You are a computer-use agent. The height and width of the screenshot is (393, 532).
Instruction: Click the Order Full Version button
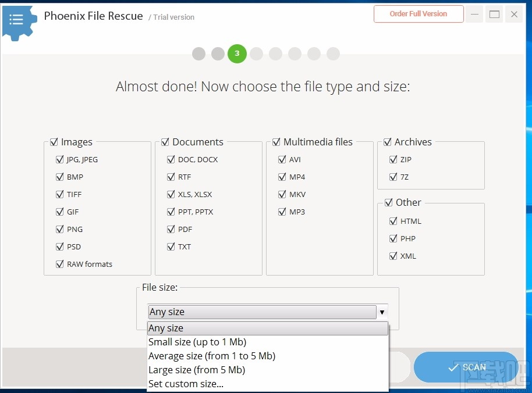418,14
